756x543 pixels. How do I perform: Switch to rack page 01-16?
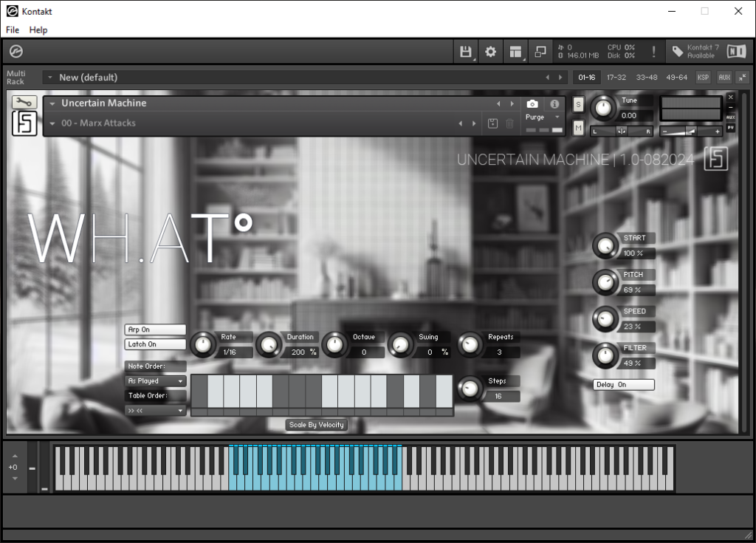coord(587,78)
